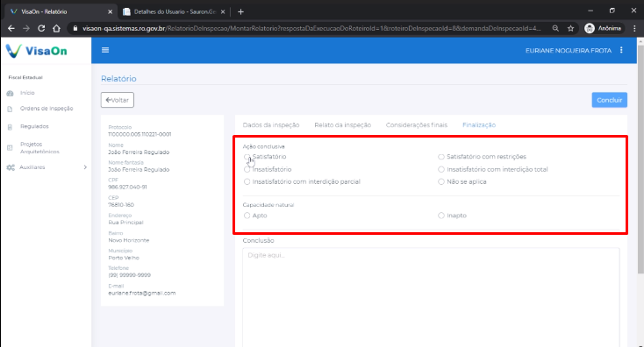Click the Relatório page heading
644x347 pixels.
[118, 79]
